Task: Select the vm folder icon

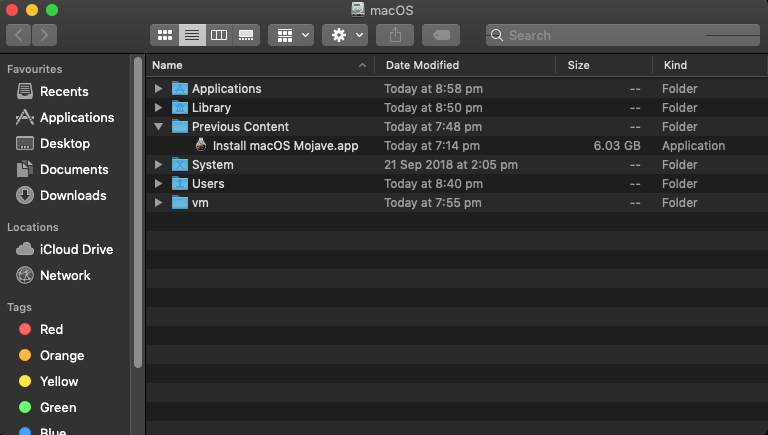Action: (180, 202)
